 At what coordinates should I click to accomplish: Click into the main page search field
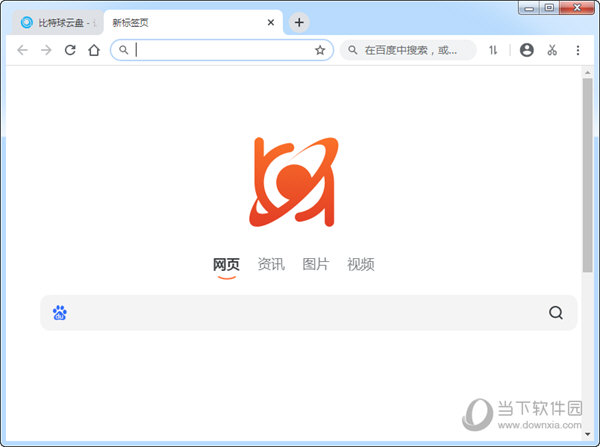coord(308,313)
